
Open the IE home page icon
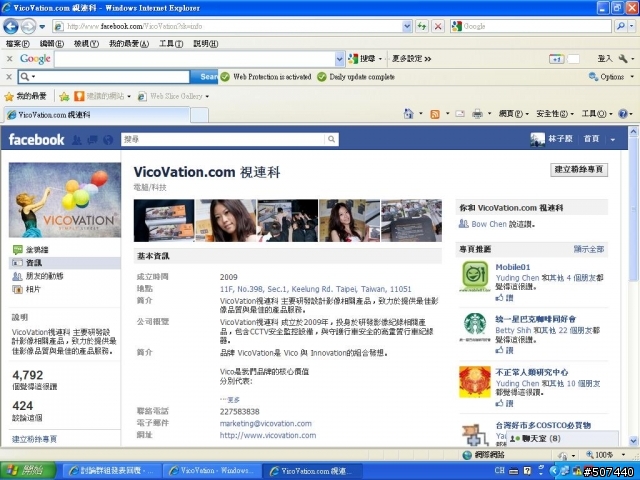(x=409, y=114)
